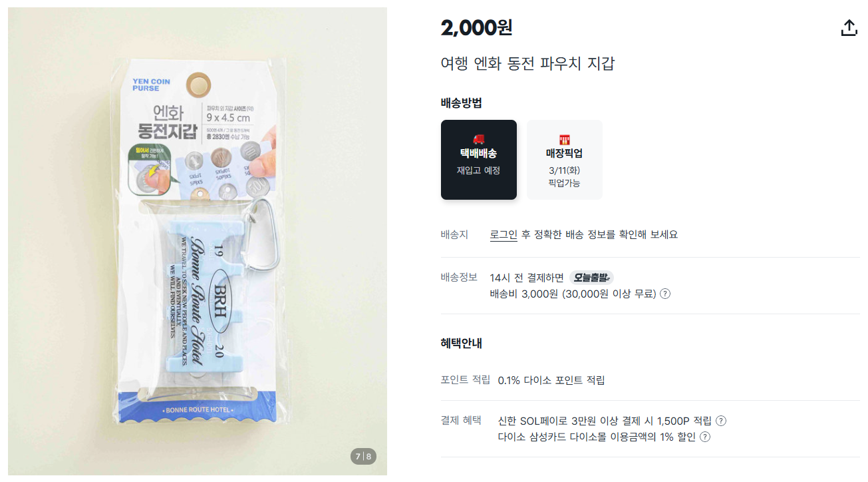
Task: Click the yen coin purse product photo
Action: [198, 242]
